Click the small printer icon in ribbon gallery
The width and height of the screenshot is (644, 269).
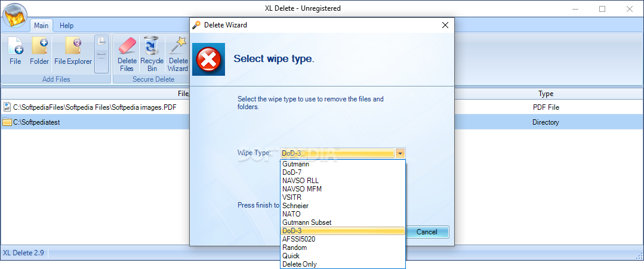(x=101, y=41)
